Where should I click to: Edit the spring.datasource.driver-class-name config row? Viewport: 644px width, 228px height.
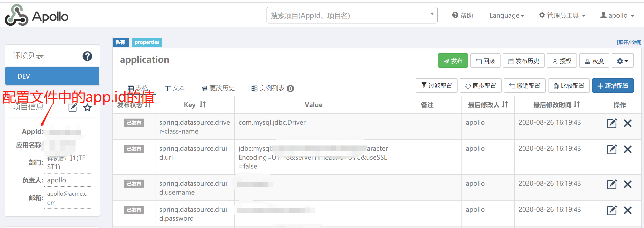click(611, 123)
